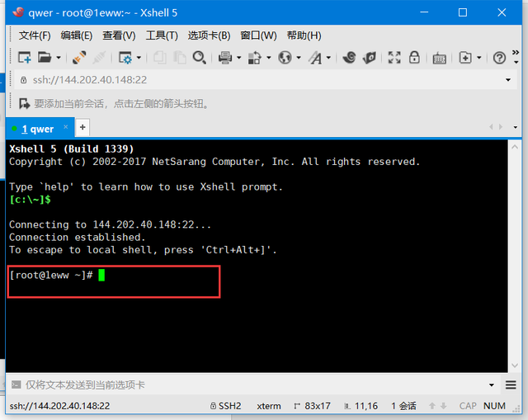Click the SSH2 lock status indicator
Screen dimensions: 528x420
tap(225, 406)
